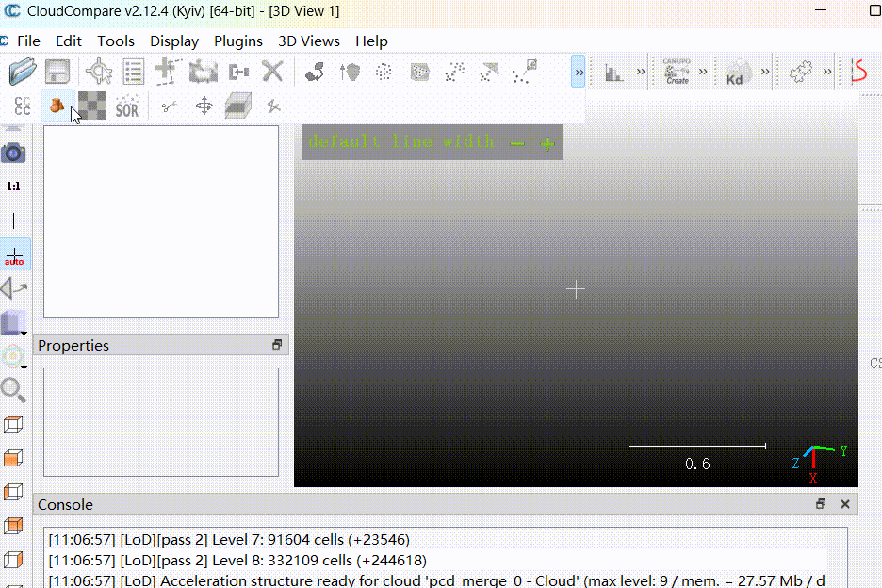Expand main toolbar overflow chevron
The image size is (882, 588).
(x=579, y=72)
